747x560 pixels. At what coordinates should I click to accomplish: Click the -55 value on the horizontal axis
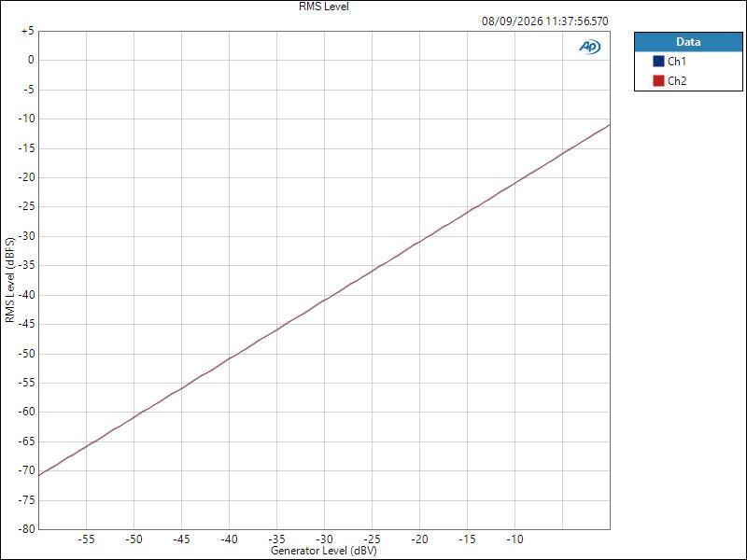coord(86,539)
